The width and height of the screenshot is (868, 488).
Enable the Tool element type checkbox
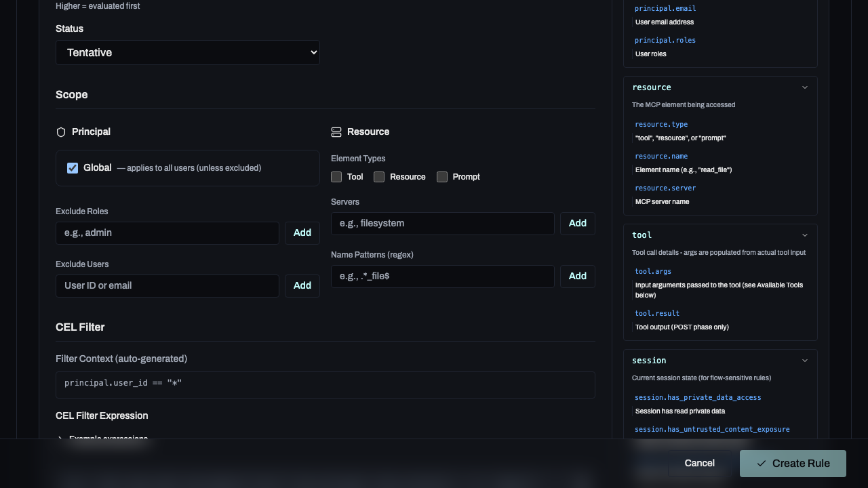pos(336,177)
